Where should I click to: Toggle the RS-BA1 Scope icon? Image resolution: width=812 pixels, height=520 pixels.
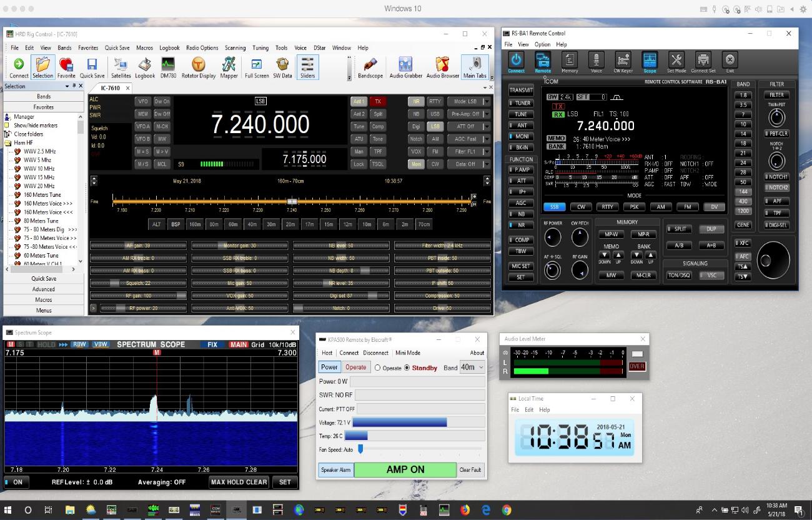(x=650, y=62)
